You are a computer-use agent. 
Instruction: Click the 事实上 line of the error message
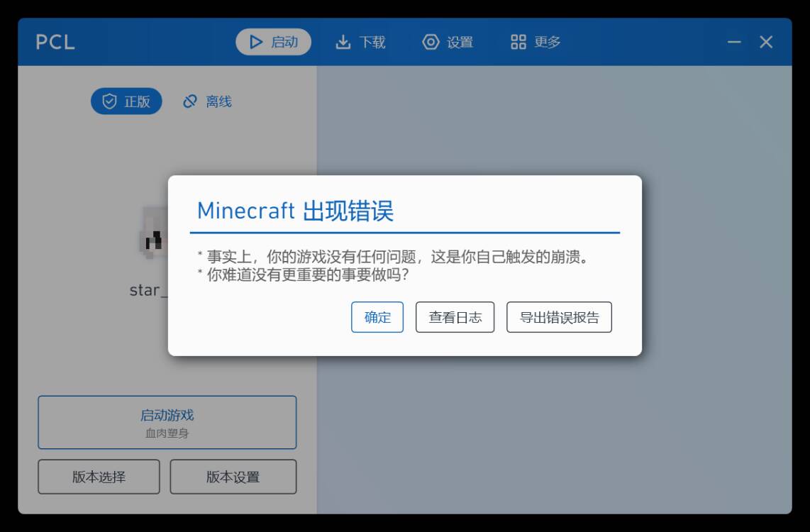tap(394, 257)
